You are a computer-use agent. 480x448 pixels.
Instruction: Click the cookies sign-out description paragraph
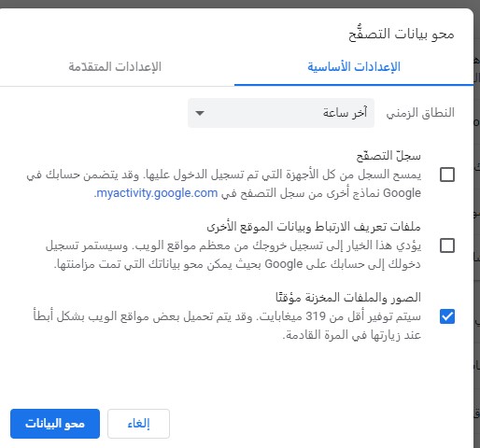233,255
